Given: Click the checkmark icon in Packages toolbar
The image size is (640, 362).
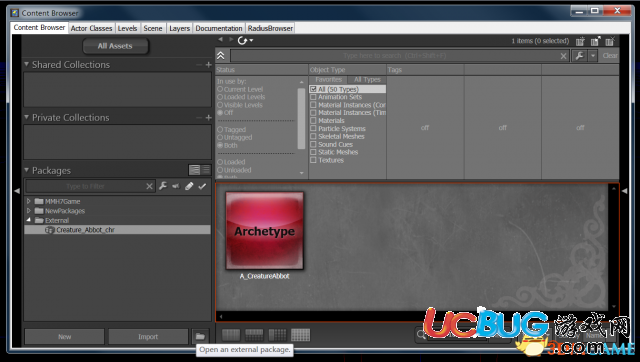Looking at the screenshot, I should 202,186.
